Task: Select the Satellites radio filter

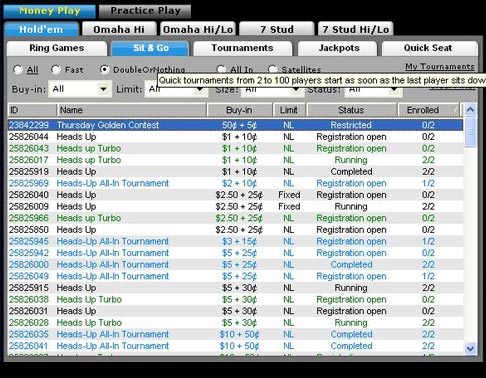Action: (x=272, y=70)
